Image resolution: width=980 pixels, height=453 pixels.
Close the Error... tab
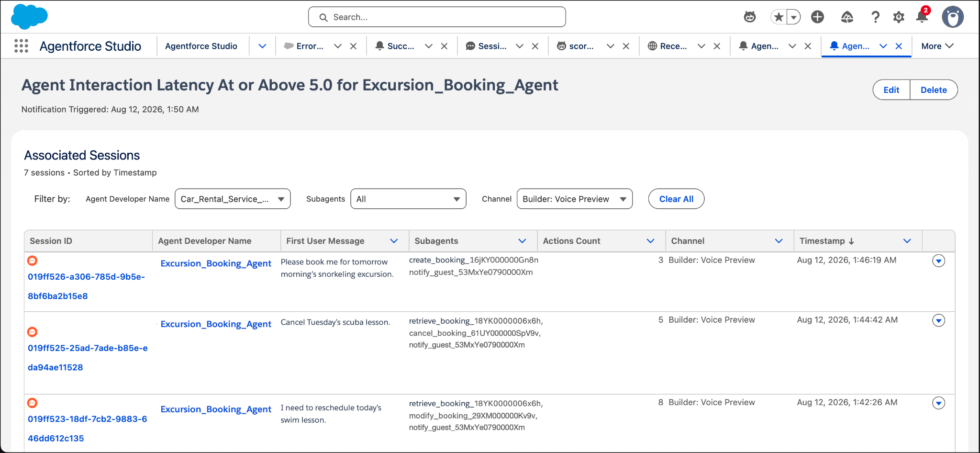coord(353,46)
